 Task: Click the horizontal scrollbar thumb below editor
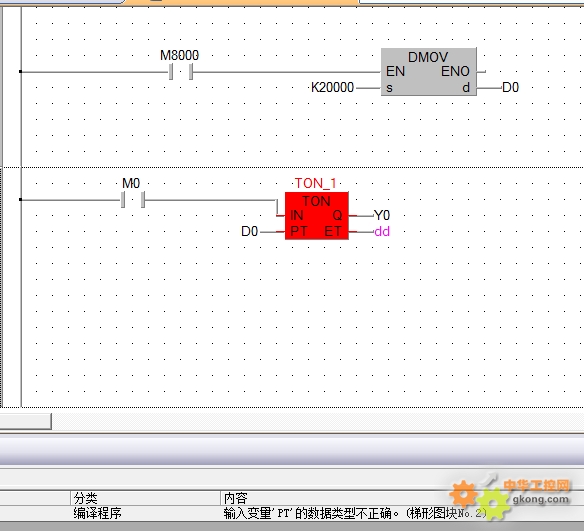click(x=25, y=421)
